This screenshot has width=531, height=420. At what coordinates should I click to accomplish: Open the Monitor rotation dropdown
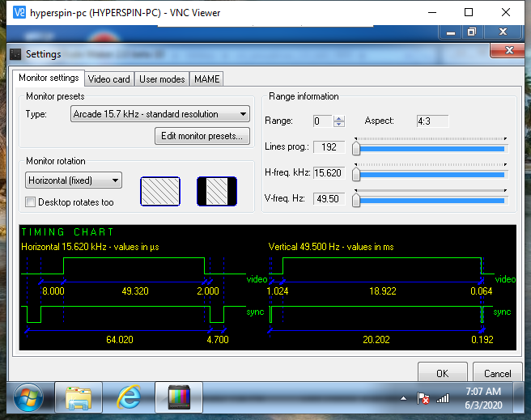[74, 180]
